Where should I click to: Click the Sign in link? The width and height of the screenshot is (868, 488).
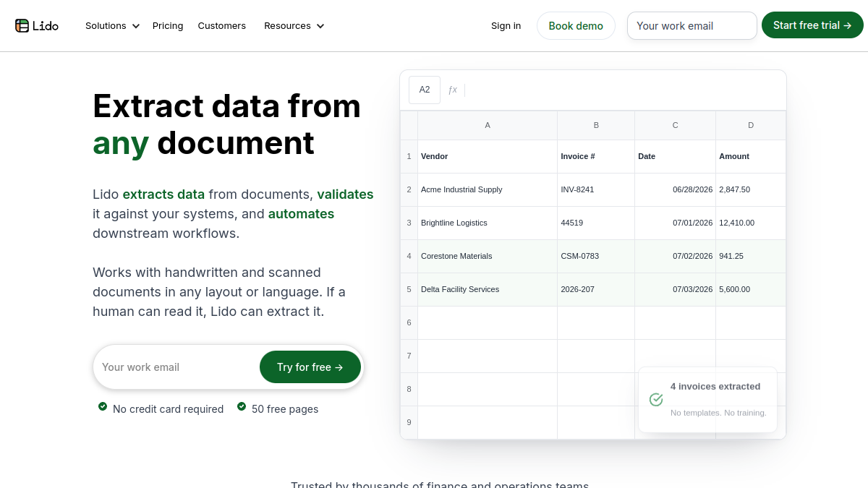click(506, 25)
